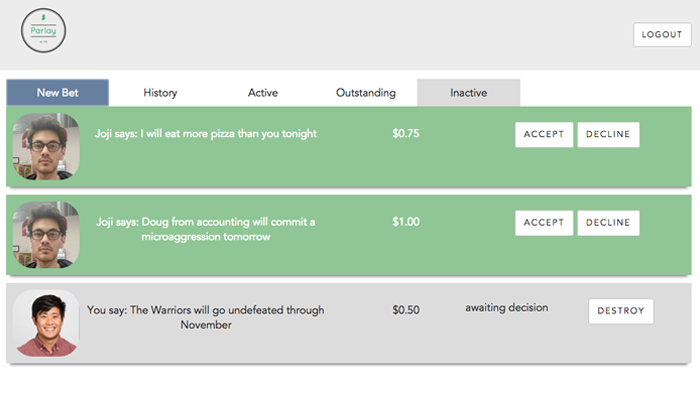Select the Active tab

(x=263, y=93)
